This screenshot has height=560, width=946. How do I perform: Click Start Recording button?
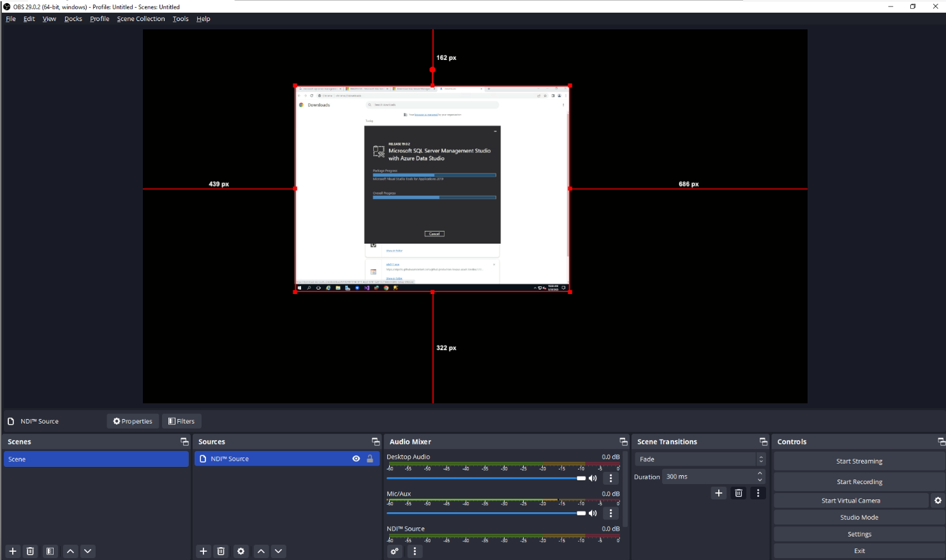[859, 482]
